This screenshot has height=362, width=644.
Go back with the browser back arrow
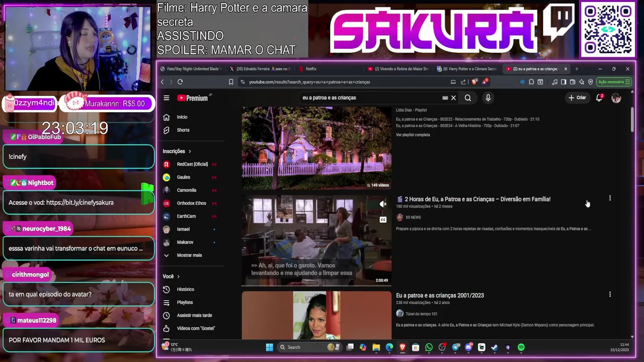(163, 82)
